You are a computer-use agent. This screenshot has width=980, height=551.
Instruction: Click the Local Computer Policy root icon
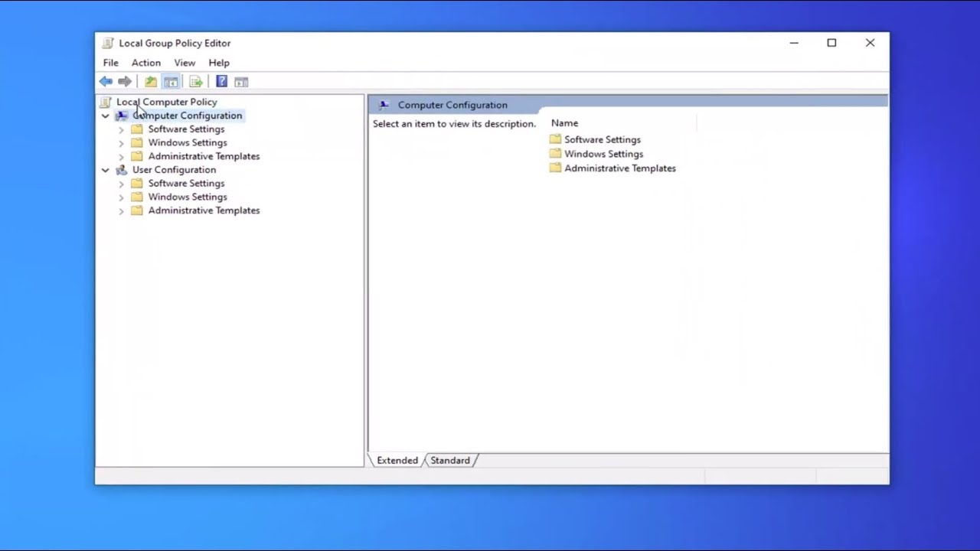106,102
